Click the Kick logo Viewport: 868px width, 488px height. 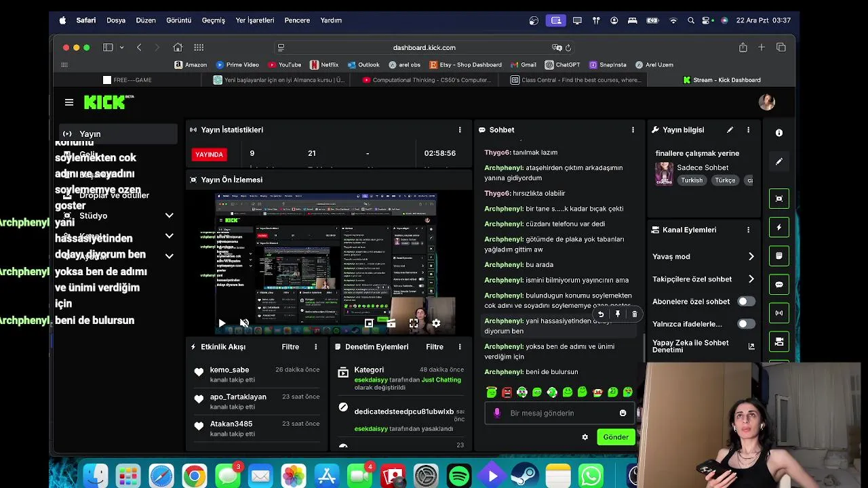point(108,102)
